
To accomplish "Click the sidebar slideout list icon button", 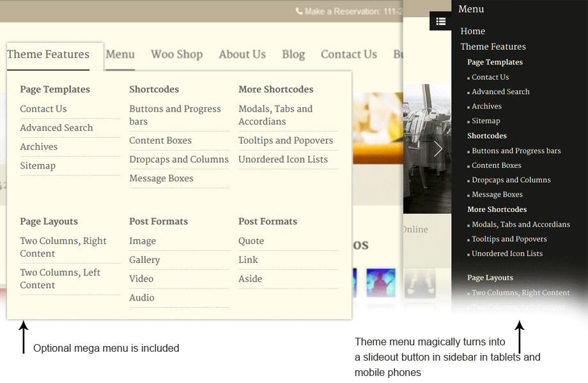I will point(440,21).
